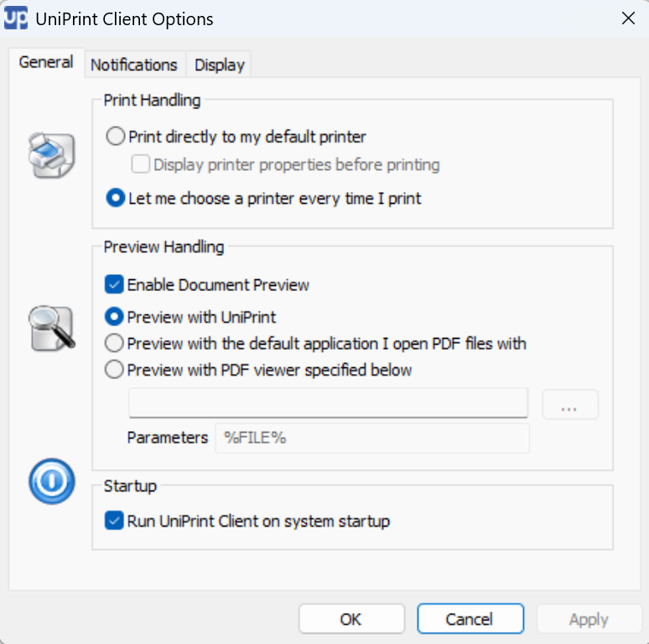The image size is (649, 644).
Task: Click the Parameters label text
Action: point(167,438)
